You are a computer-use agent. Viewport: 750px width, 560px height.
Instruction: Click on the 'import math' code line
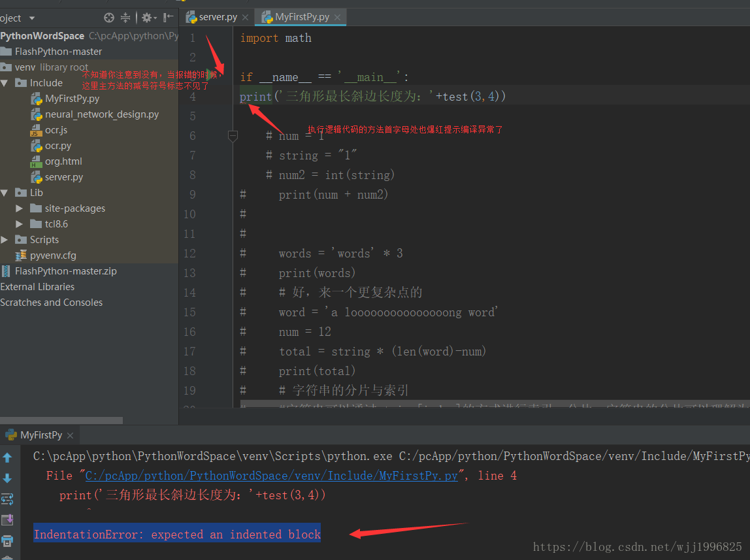(276, 39)
